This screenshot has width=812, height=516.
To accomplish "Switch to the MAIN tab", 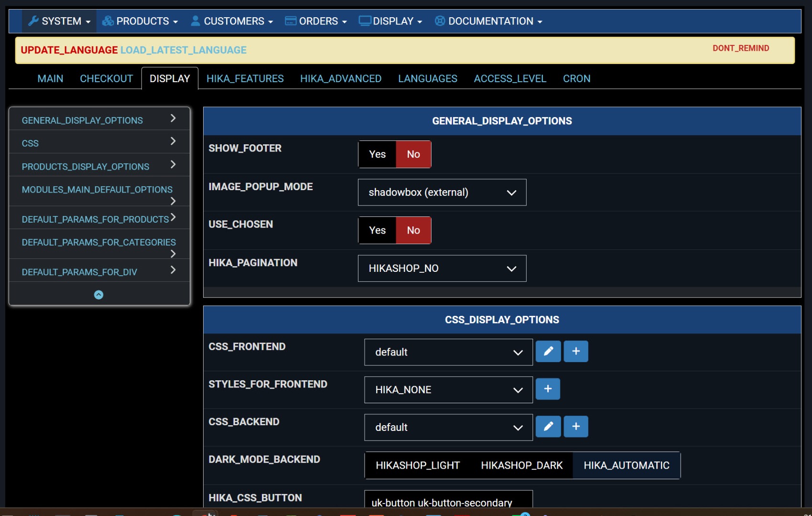I will click(50, 79).
